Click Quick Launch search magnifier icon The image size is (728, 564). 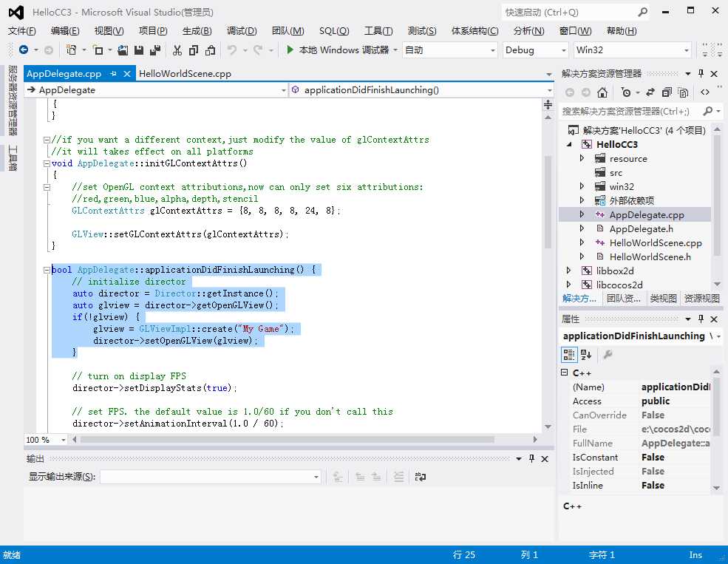(x=642, y=12)
